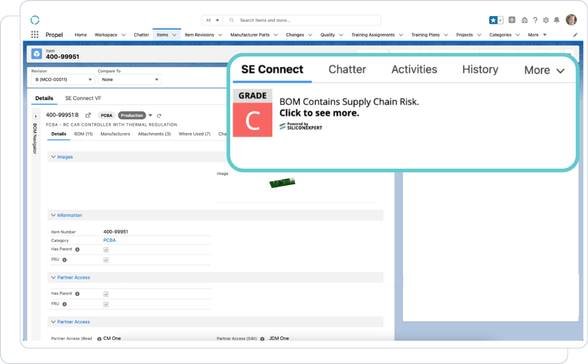Click the Has Parent info icon under Information
The width and height of the screenshot is (588, 364).
coord(77,249)
